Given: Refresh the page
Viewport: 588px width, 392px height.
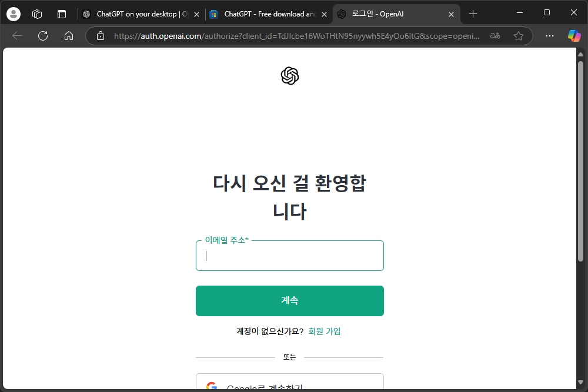Looking at the screenshot, I should pyautogui.click(x=43, y=36).
